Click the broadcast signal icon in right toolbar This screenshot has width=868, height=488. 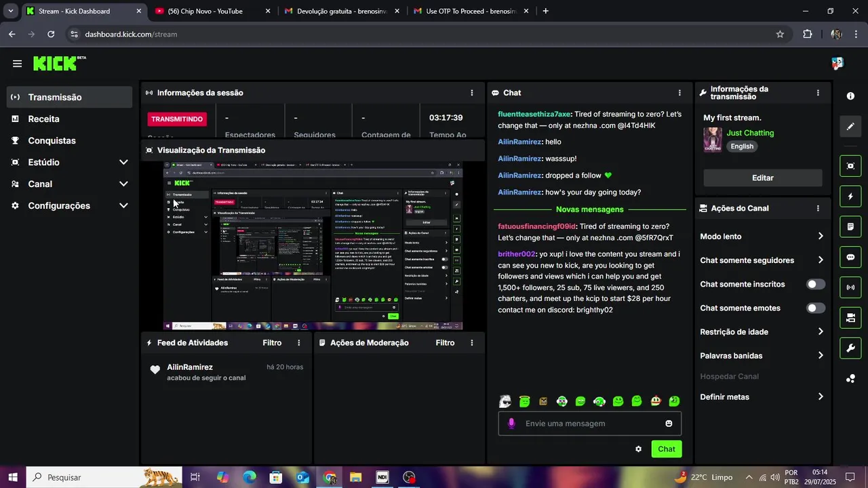point(850,287)
